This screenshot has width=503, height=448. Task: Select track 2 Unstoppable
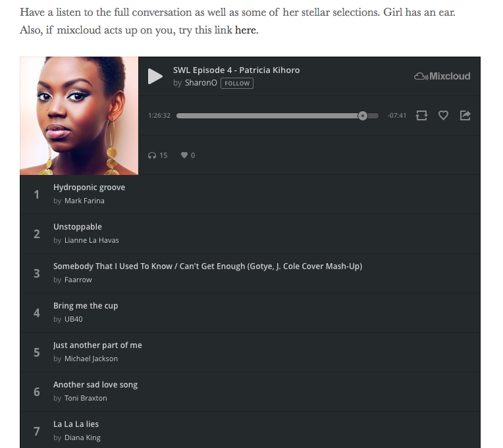point(250,234)
